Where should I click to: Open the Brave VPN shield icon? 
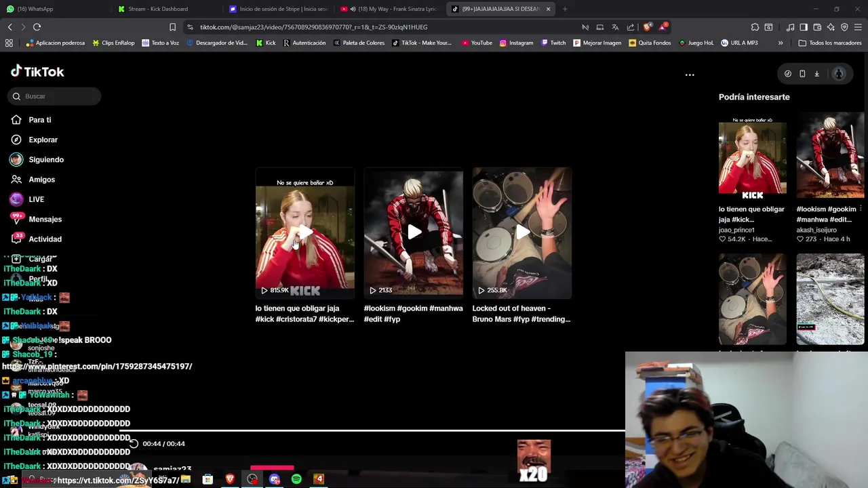844,27
